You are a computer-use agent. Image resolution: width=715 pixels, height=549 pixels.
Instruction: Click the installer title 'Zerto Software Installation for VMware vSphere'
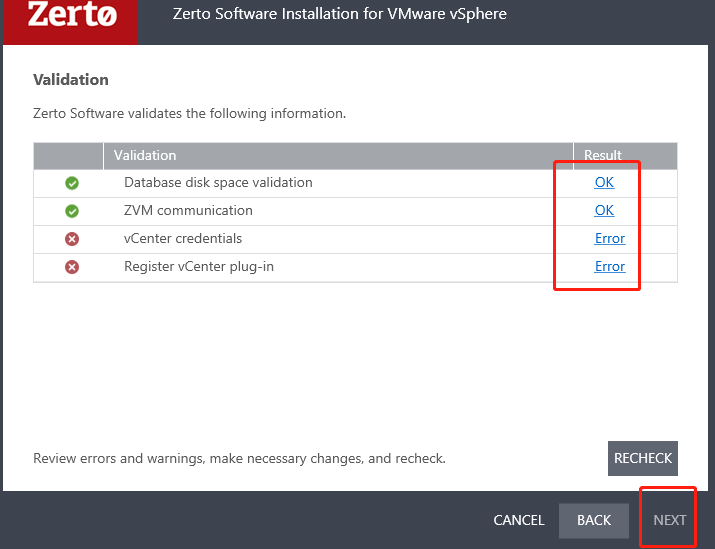coord(340,14)
